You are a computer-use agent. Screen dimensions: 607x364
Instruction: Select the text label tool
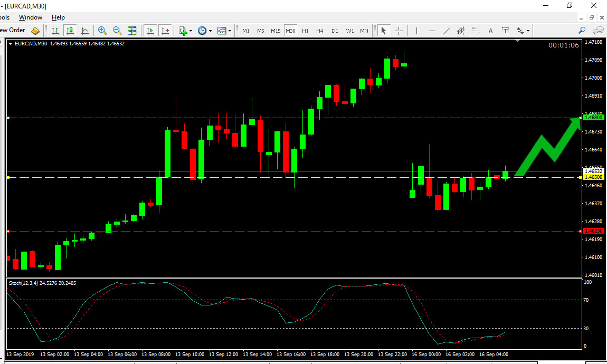[505, 31]
